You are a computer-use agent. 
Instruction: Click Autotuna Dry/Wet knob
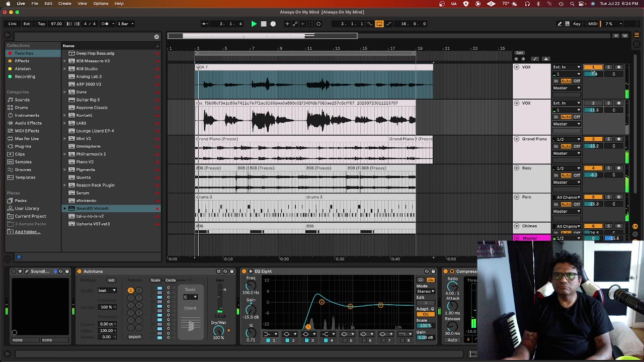click(x=218, y=330)
